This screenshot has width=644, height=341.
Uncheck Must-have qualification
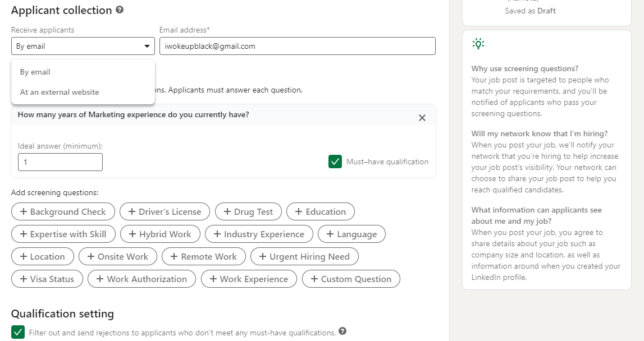pos(335,161)
